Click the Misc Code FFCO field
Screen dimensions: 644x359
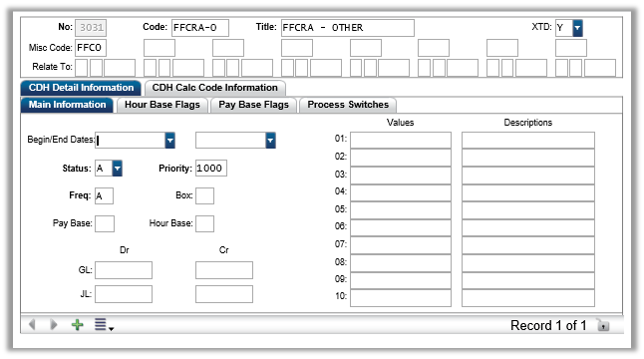(x=91, y=48)
